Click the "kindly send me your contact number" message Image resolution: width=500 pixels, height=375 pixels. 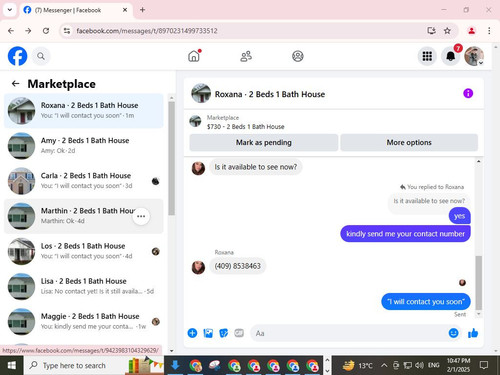click(405, 234)
